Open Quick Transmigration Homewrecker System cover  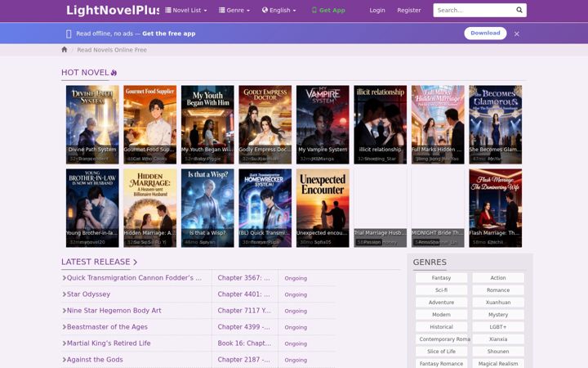(265, 208)
